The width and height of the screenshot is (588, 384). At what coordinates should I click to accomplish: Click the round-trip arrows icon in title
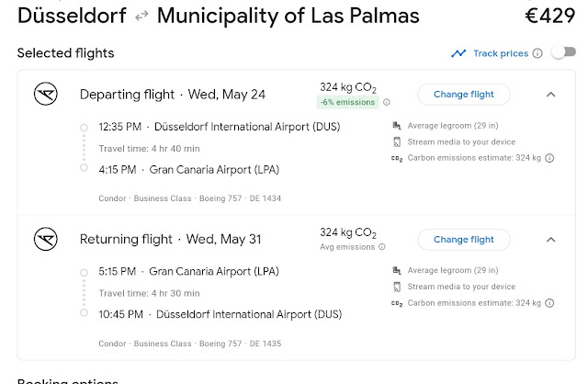[x=141, y=17]
